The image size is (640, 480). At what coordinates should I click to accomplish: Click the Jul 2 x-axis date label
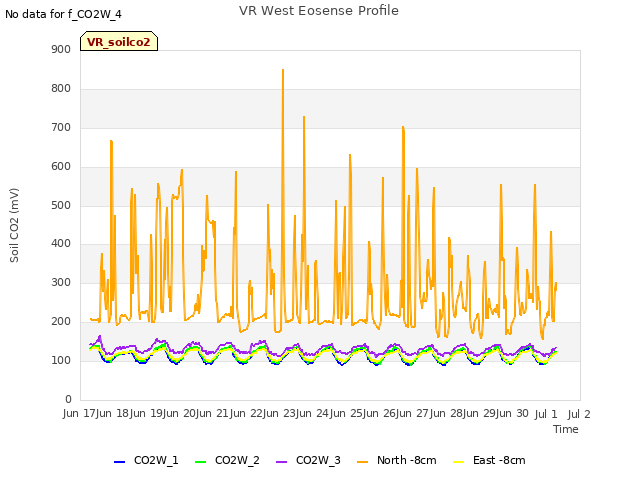coord(579,414)
